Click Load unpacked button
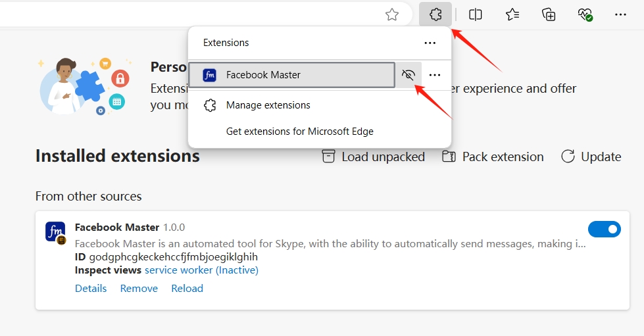 [x=374, y=156]
